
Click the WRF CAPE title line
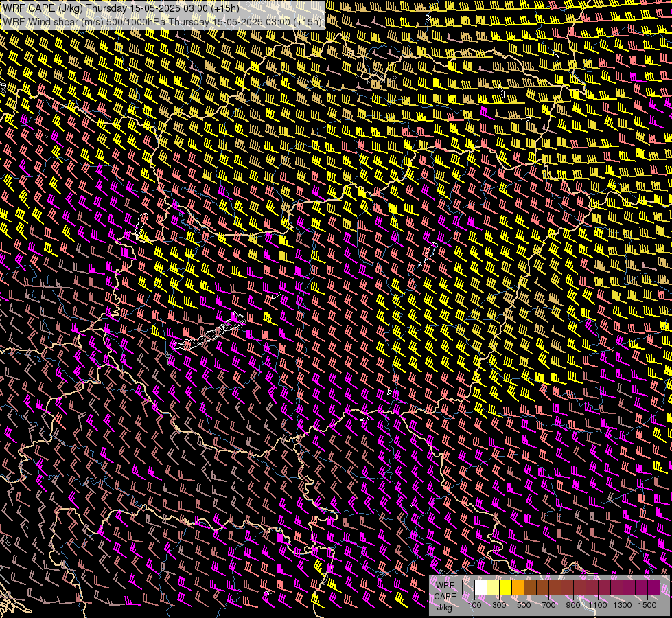pyautogui.click(x=121, y=8)
